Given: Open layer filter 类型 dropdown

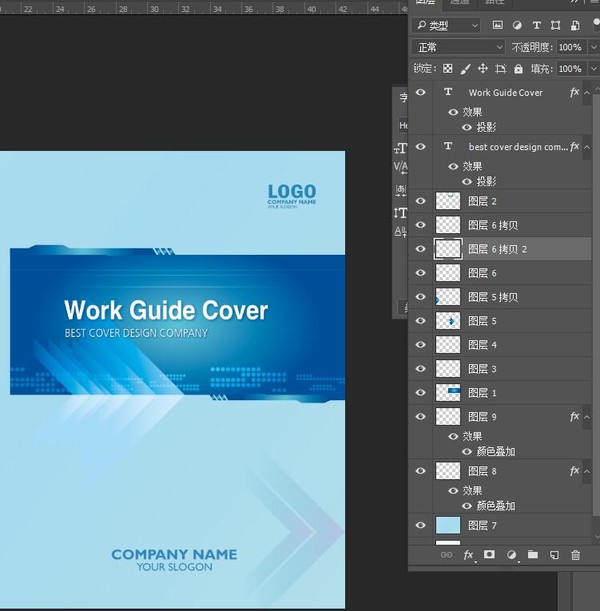Looking at the screenshot, I should 446,26.
